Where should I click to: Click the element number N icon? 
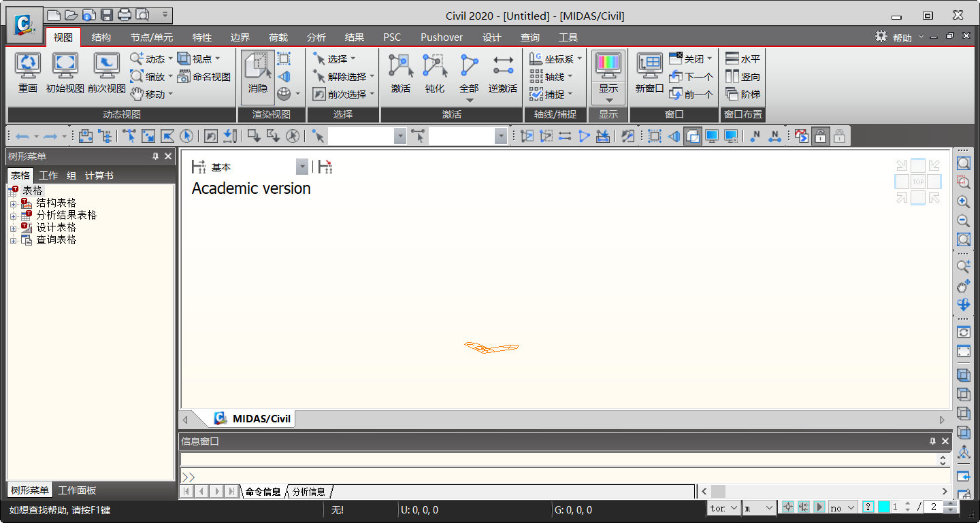[x=774, y=136]
